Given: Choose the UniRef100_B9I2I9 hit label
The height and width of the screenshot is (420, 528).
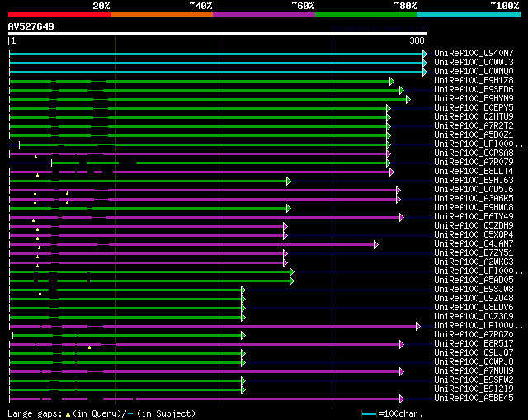Looking at the screenshot, I should (x=474, y=389).
